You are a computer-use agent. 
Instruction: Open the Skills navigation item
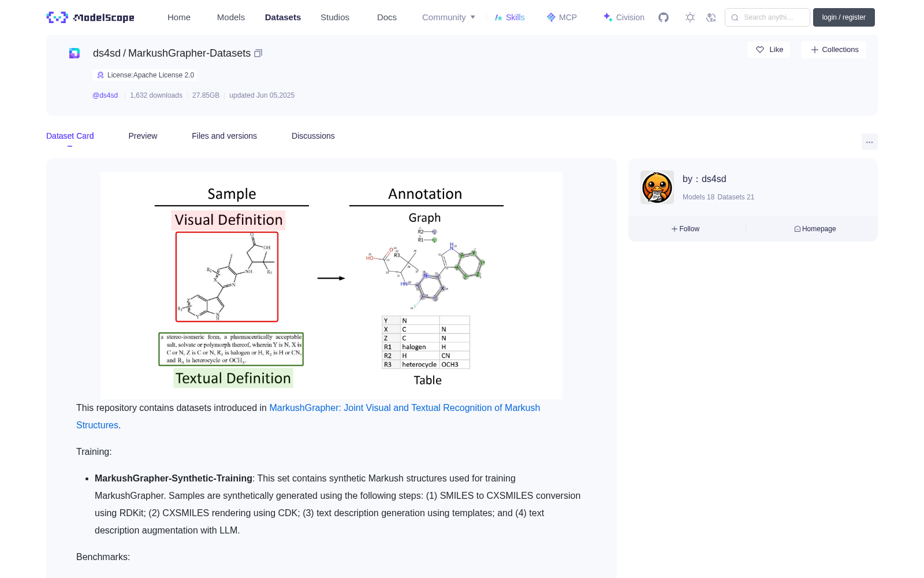click(x=509, y=17)
